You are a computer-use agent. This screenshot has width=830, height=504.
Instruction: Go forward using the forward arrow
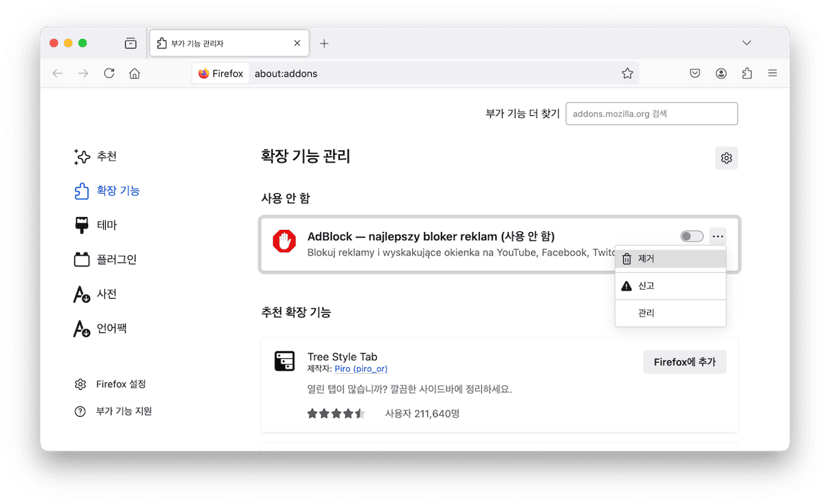pyautogui.click(x=83, y=74)
